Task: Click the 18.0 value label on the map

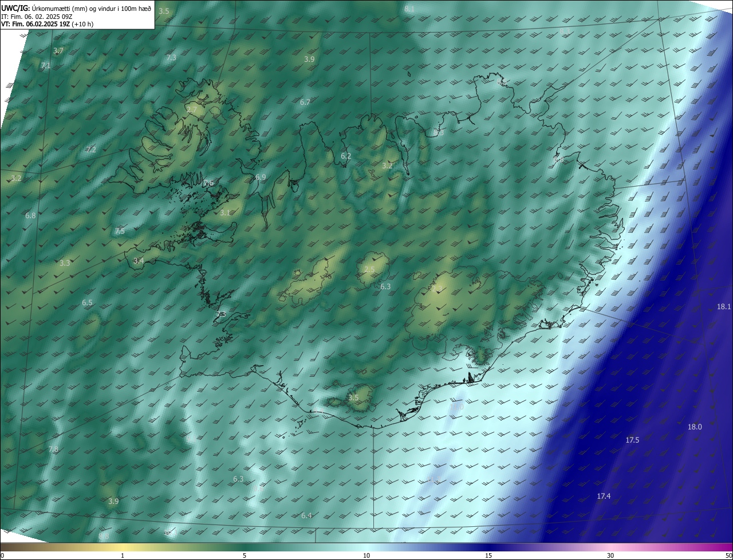Action: 695,427
